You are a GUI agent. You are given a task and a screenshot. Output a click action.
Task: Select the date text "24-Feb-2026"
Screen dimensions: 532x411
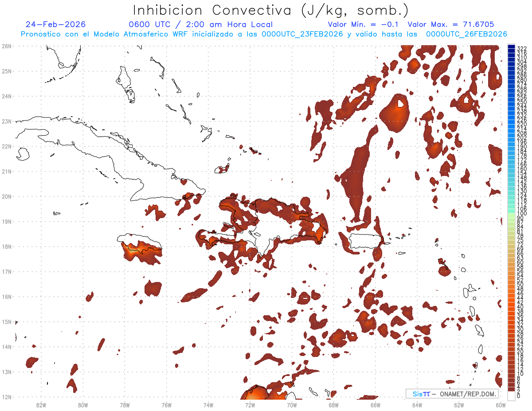point(55,24)
